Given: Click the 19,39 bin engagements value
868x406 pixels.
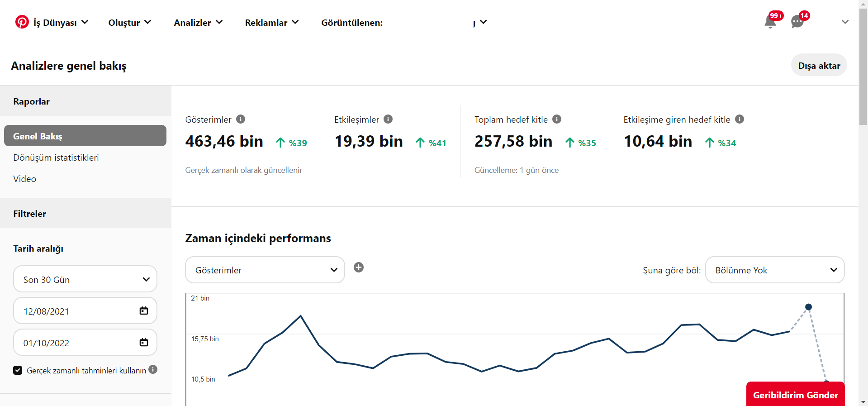Looking at the screenshot, I should [x=369, y=141].
